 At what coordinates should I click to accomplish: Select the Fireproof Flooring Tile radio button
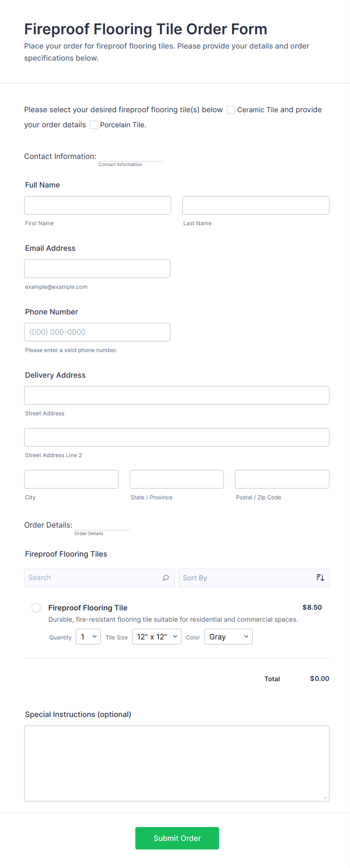click(36, 608)
